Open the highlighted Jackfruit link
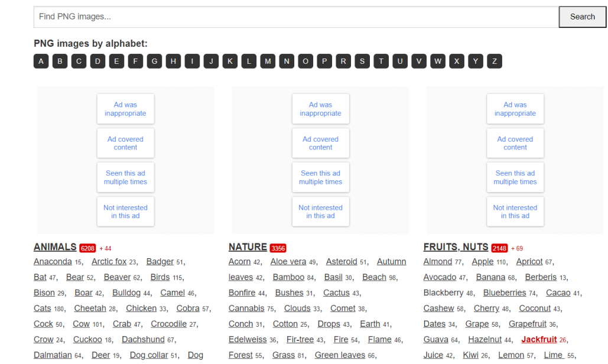 point(539,340)
